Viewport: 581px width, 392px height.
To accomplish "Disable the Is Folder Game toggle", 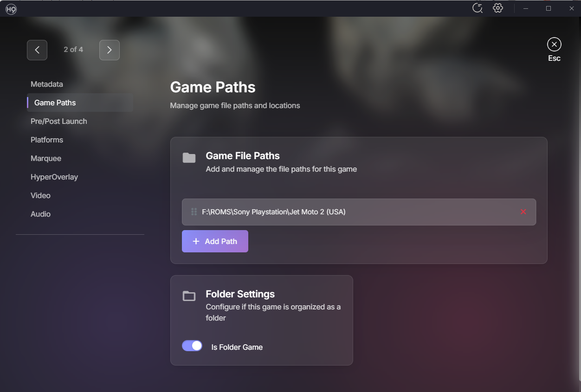I will [x=192, y=346].
